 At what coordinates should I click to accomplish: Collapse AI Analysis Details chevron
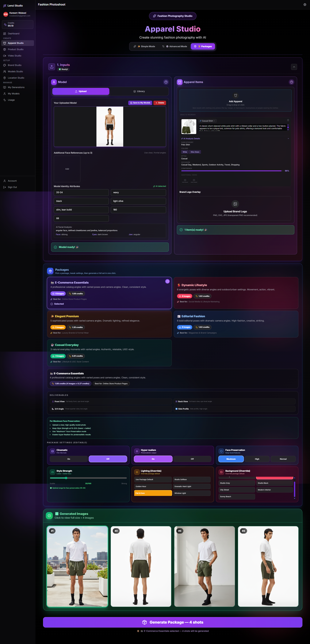288,138
